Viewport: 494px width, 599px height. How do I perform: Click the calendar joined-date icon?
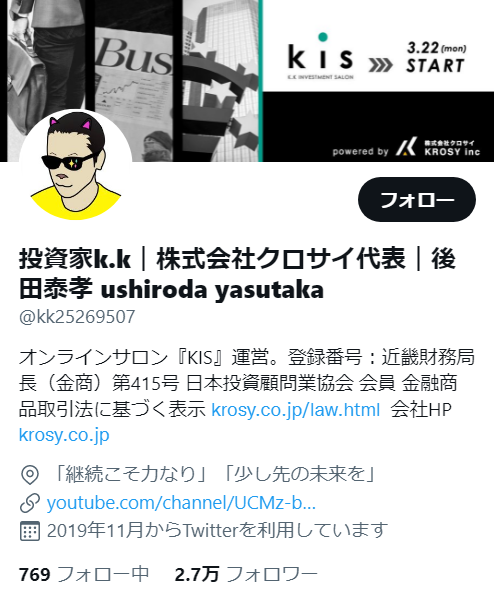pyautogui.click(x=29, y=531)
